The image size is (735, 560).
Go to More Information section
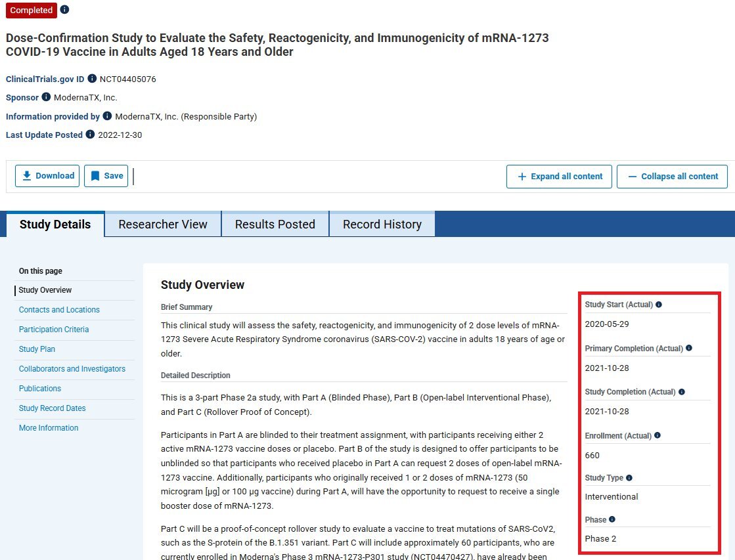pyautogui.click(x=49, y=428)
